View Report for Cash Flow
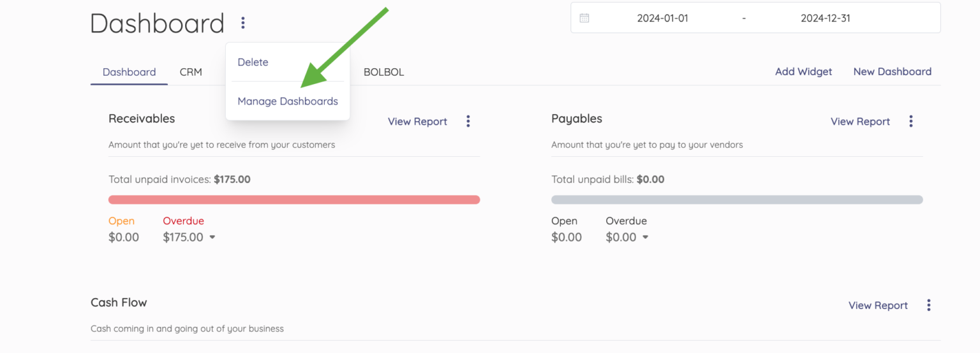980x353 pixels. (878, 305)
